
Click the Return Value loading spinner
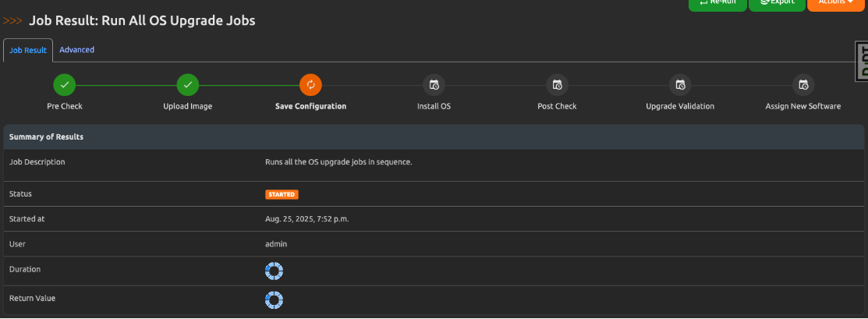point(274,300)
